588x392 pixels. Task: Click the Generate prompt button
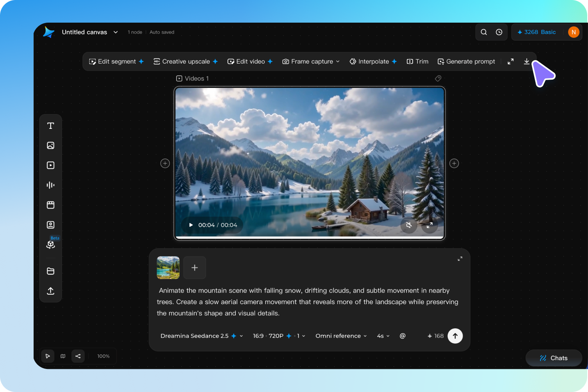(x=466, y=61)
